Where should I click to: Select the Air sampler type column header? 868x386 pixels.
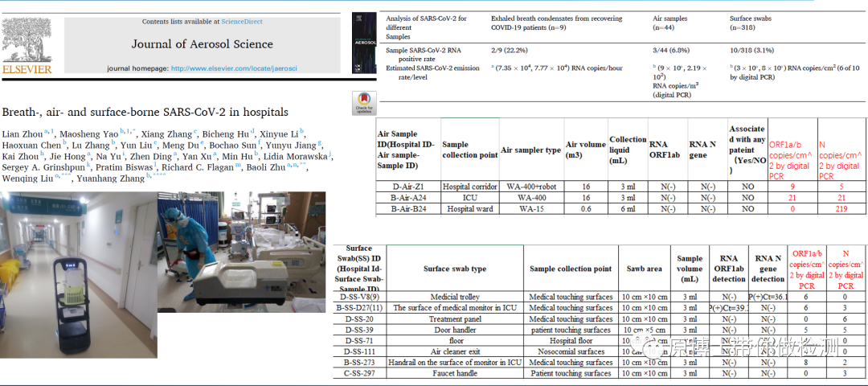point(531,150)
